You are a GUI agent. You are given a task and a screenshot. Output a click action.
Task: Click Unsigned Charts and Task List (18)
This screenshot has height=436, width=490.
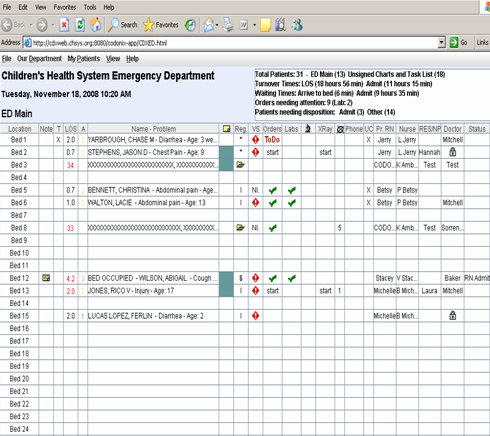(x=396, y=74)
